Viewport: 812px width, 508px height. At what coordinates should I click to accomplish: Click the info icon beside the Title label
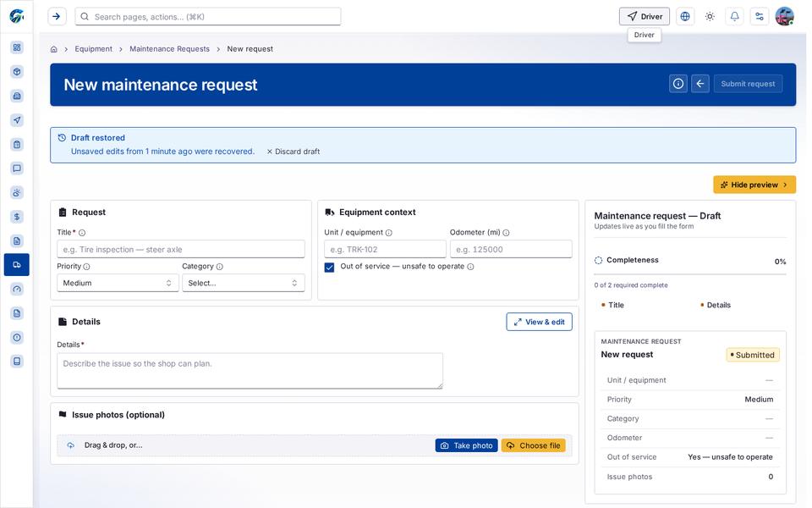tap(82, 233)
